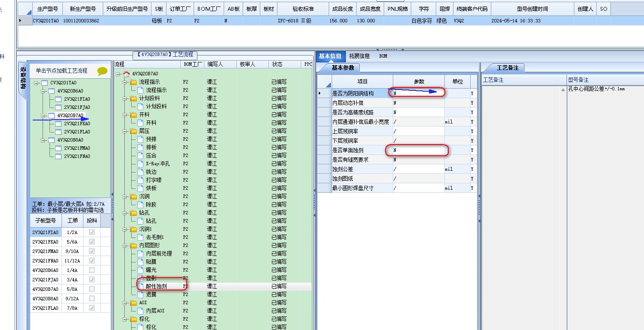Screen dimensions: 644x330
Task: Collapse the 4V3Q20B7A0 process root expander
Action: [118, 74]
